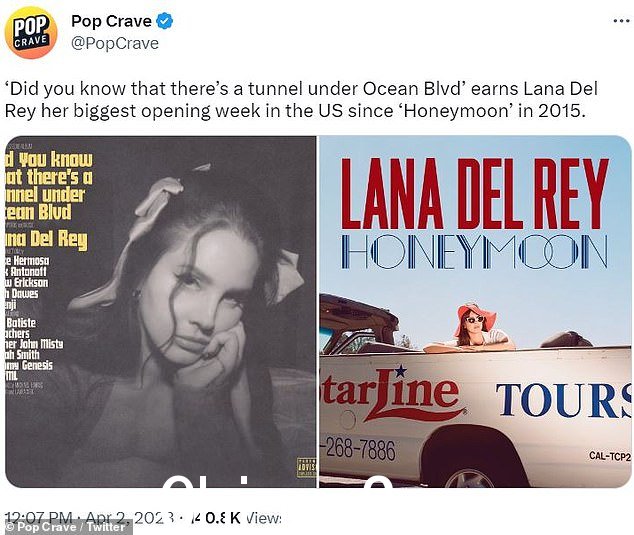Click the LANA DEL REY red title
This screenshot has height=535, width=634.
coord(475,193)
